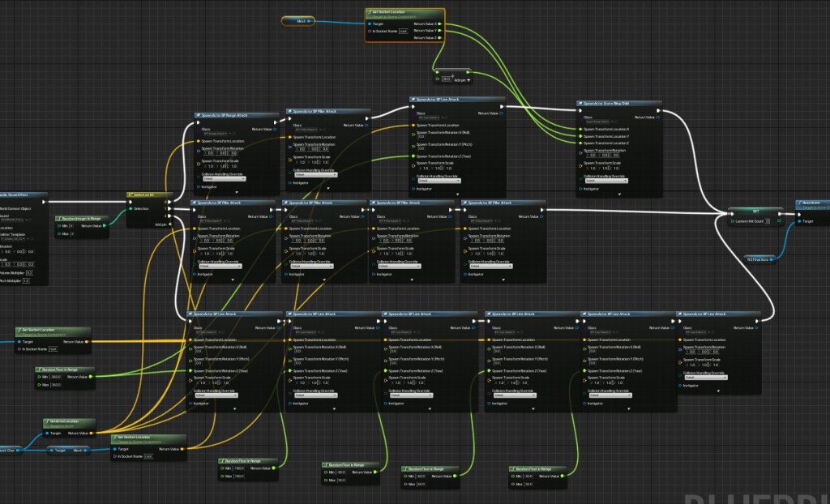The height and width of the screenshot is (504, 830).
Task: Click the Selection pin on Switch on Int
Action: coord(131,208)
